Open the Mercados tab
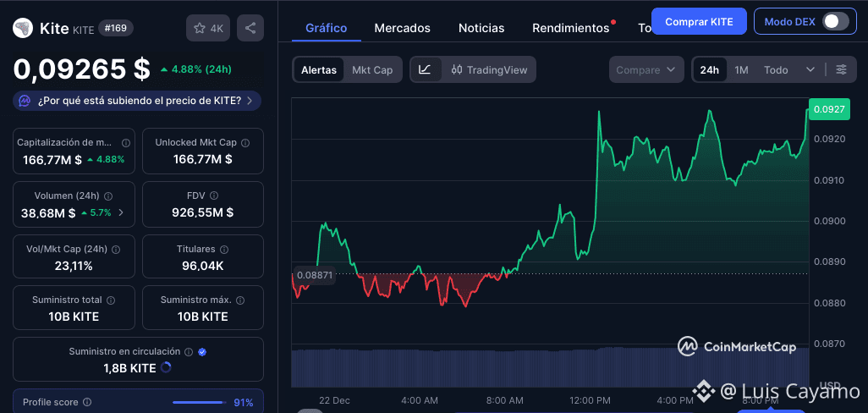The height and width of the screenshot is (413, 868). click(x=402, y=28)
